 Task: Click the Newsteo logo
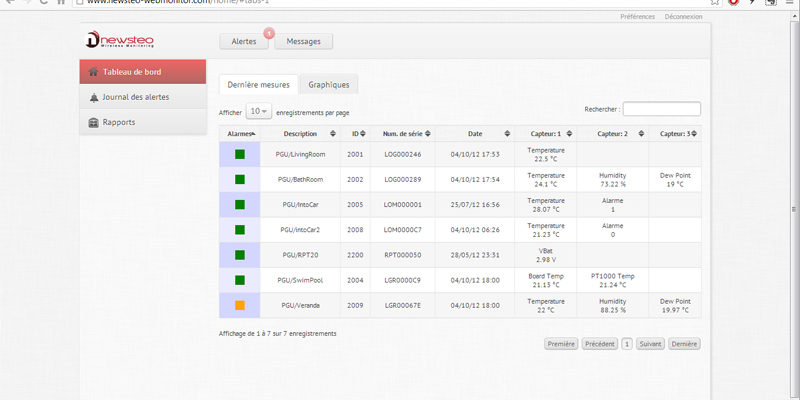[x=119, y=39]
